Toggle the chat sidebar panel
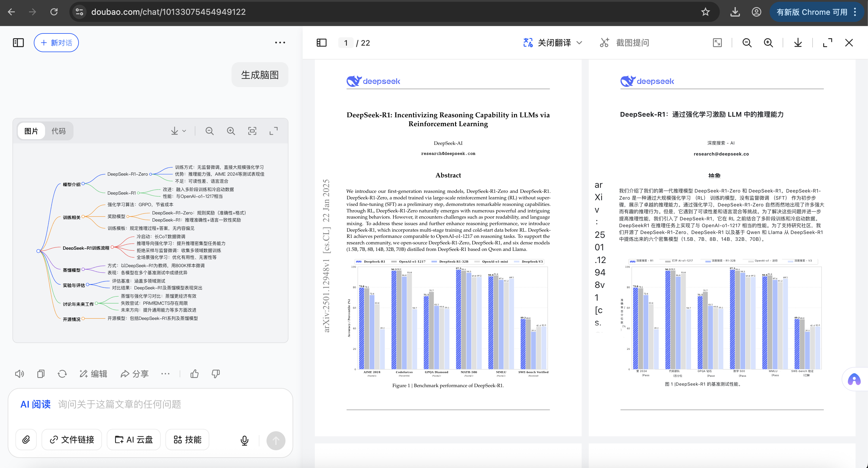The image size is (868, 468). [18, 43]
